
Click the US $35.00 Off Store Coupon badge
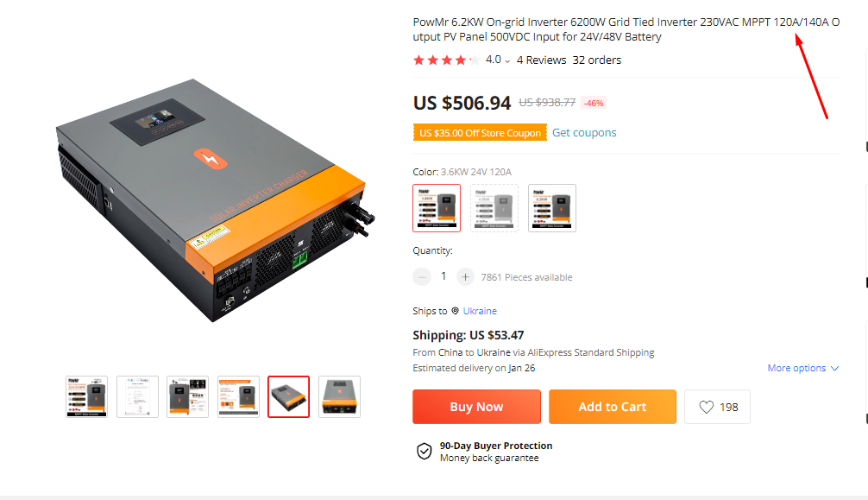[x=480, y=132]
